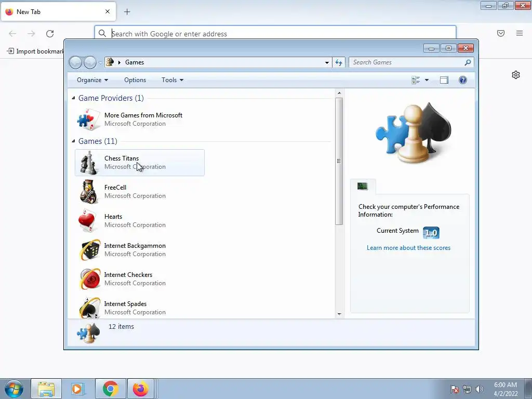Select the Internet Spades text label
The image size is (532, 399).
pyautogui.click(x=126, y=304)
